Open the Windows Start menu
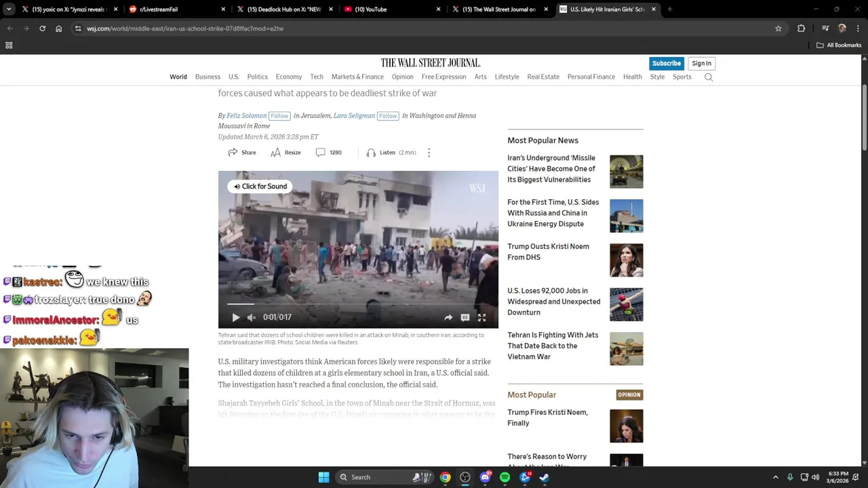Viewport: 868px width, 488px height. coord(323,477)
